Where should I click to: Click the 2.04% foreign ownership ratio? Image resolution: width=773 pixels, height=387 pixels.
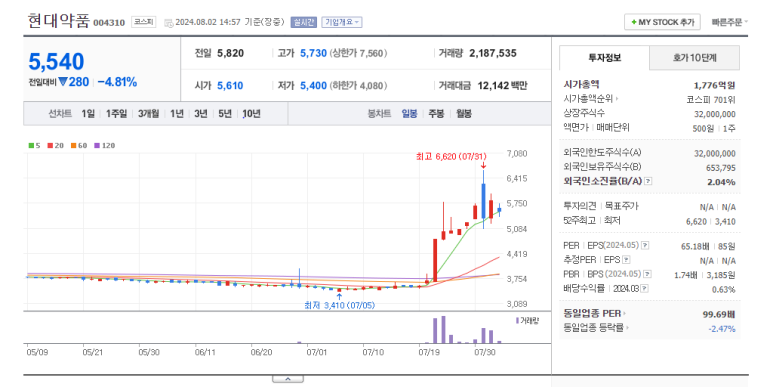pyautogui.click(x=721, y=182)
